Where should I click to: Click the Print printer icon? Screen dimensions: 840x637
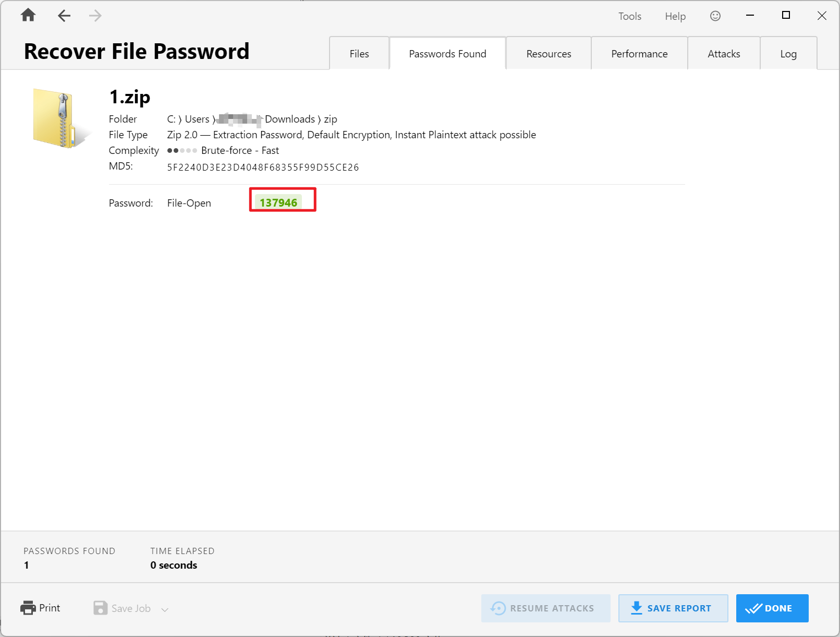(28, 608)
